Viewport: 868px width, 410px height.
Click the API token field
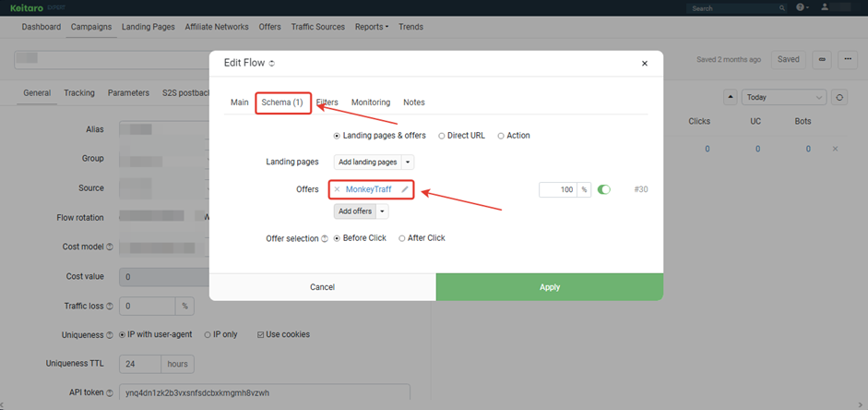click(265, 392)
